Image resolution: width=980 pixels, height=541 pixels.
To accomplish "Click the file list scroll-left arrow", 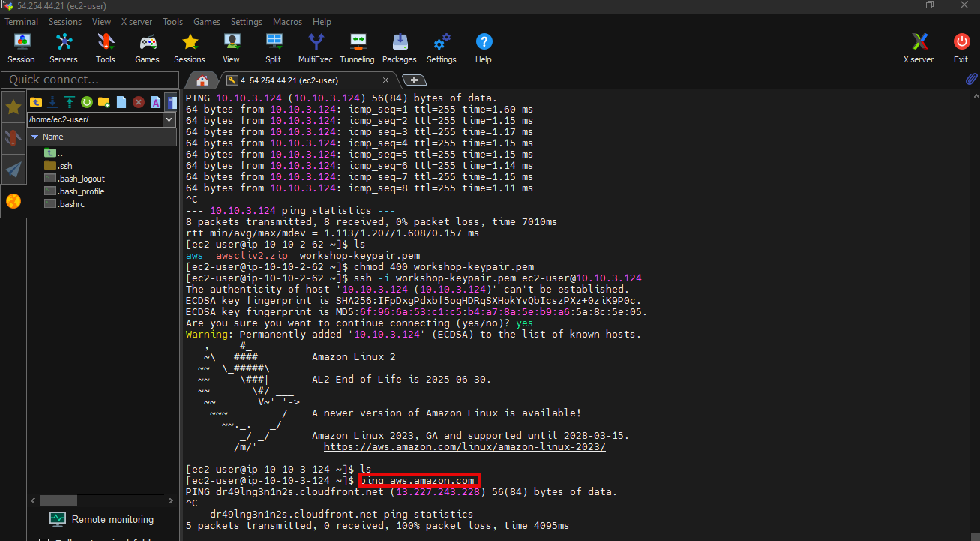I will point(33,500).
